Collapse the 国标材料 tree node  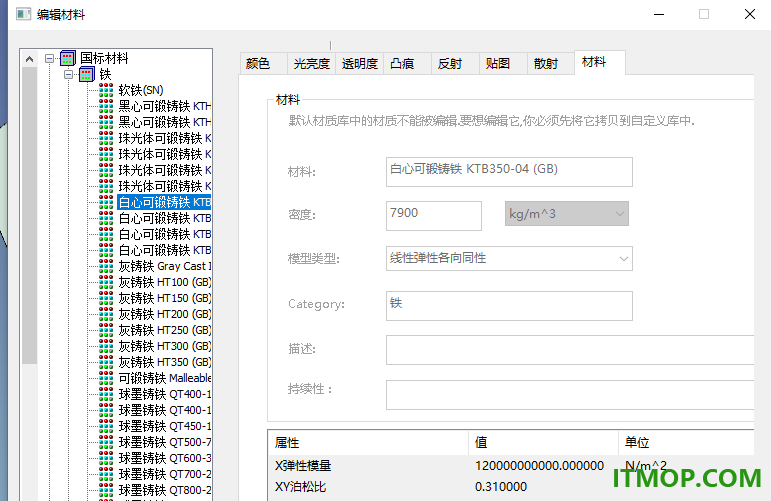tap(49, 59)
